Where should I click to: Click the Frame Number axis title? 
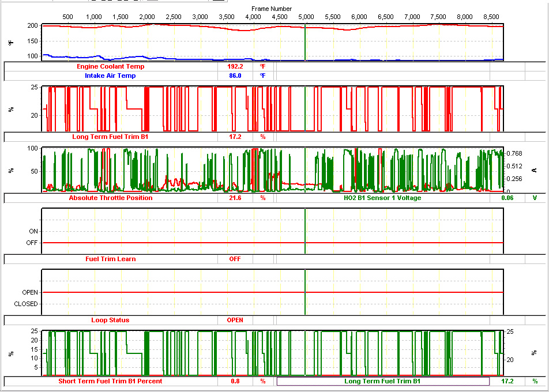pos(272,9)
